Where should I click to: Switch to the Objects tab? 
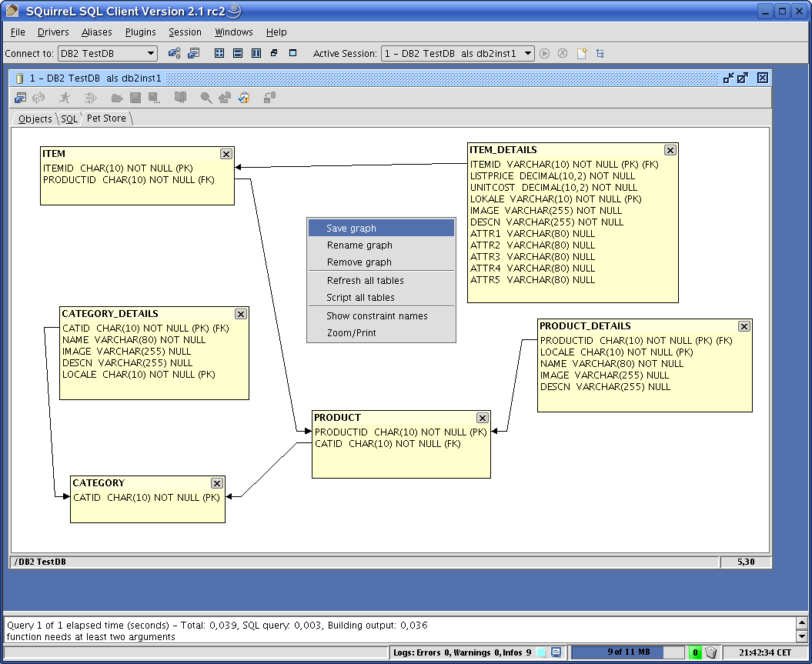point(35,118)
